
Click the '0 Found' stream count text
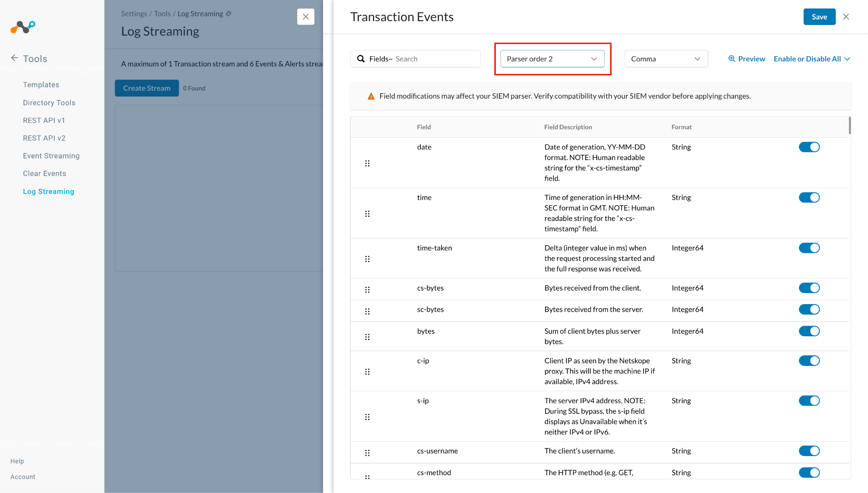(x=194, y=88)
